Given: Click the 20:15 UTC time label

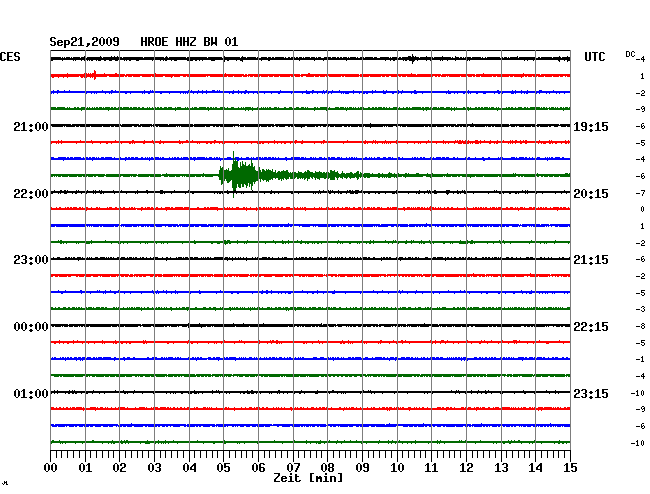Looking at the screenshot, I should point(591,194).
